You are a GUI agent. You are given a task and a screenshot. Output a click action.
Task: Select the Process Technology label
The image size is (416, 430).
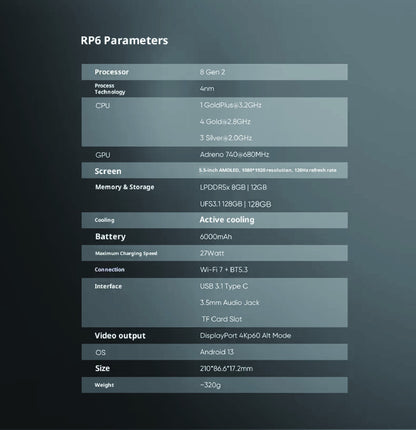click(x=110, y=89)
